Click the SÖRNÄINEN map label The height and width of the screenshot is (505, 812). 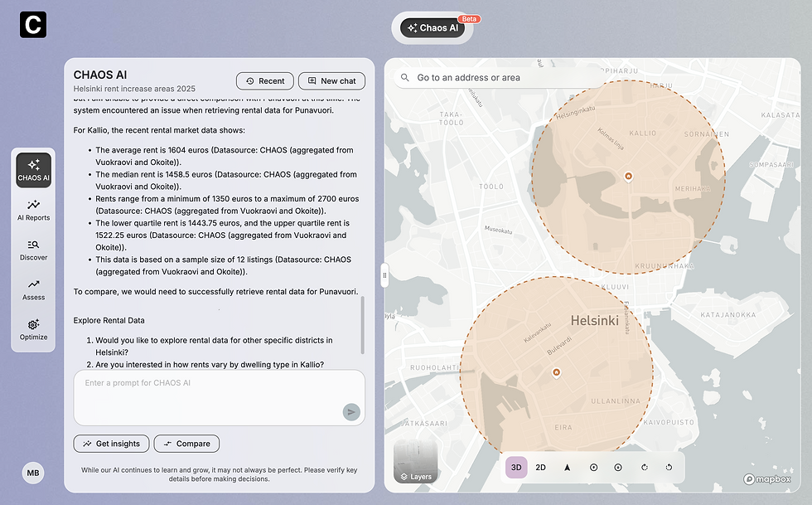point(706,134)
